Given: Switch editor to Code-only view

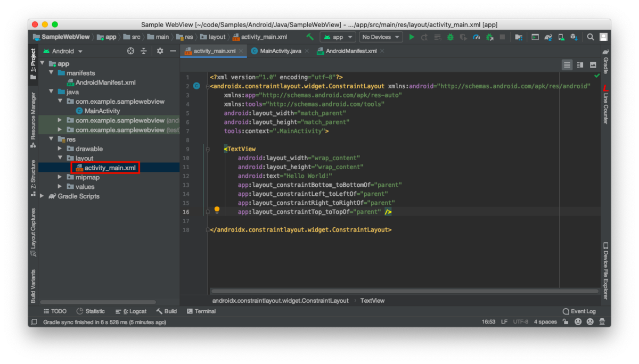Looking at the screenshot, I should tap(567, 65).
